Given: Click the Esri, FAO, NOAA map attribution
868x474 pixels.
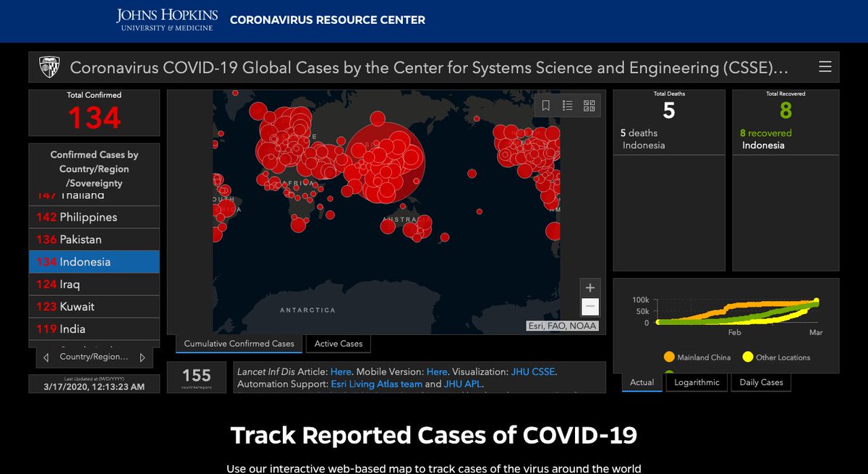Looking at the screenshot, I should 563,326.
